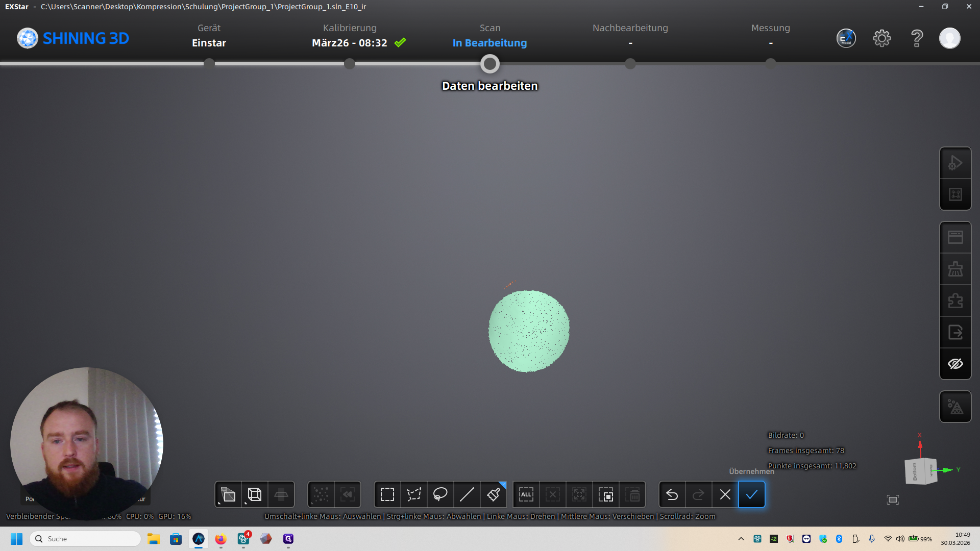Click the Select ALL icon

point(526,494)
